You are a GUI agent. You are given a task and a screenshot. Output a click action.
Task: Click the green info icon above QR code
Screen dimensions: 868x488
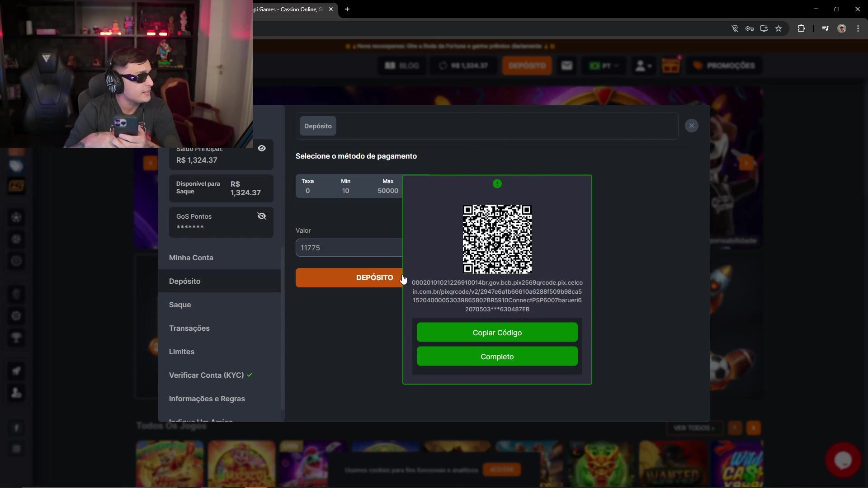(497, 183)
